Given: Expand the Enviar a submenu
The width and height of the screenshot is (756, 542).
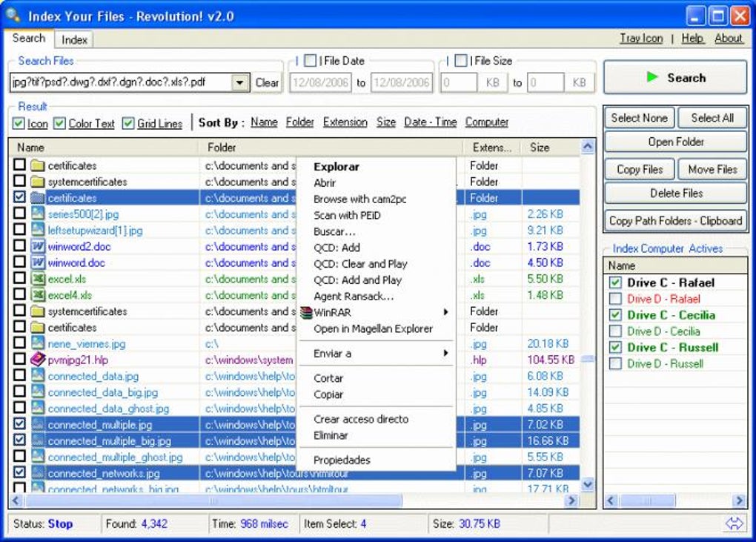Looking at the screenshot, I should point(446,354).
